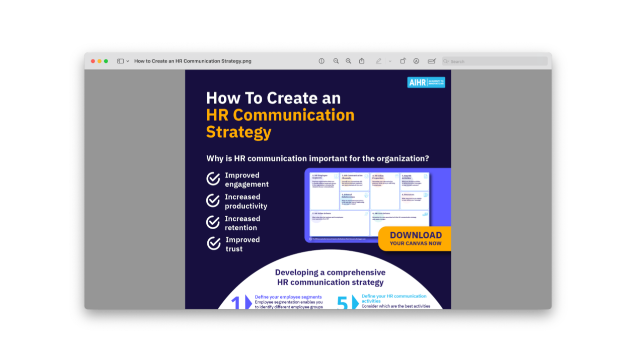Viewport: 644px width, 362px height.
Task: Click into the Search field
Action: coord(498,61)
